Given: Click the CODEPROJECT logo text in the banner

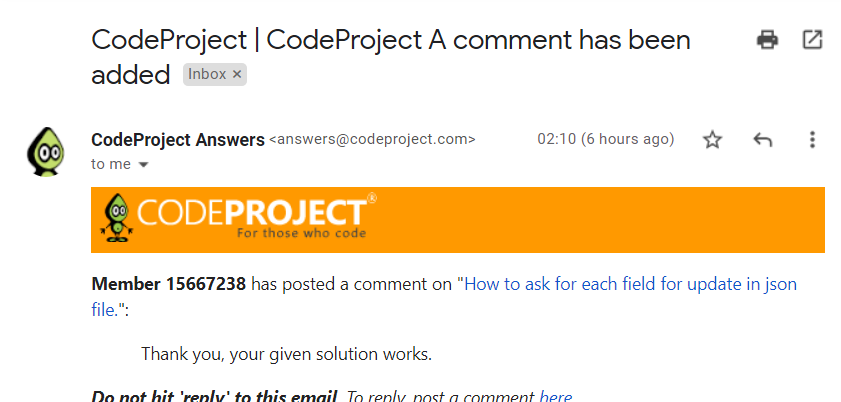Looking at the screenshot, I should click(x=252, y=212).
